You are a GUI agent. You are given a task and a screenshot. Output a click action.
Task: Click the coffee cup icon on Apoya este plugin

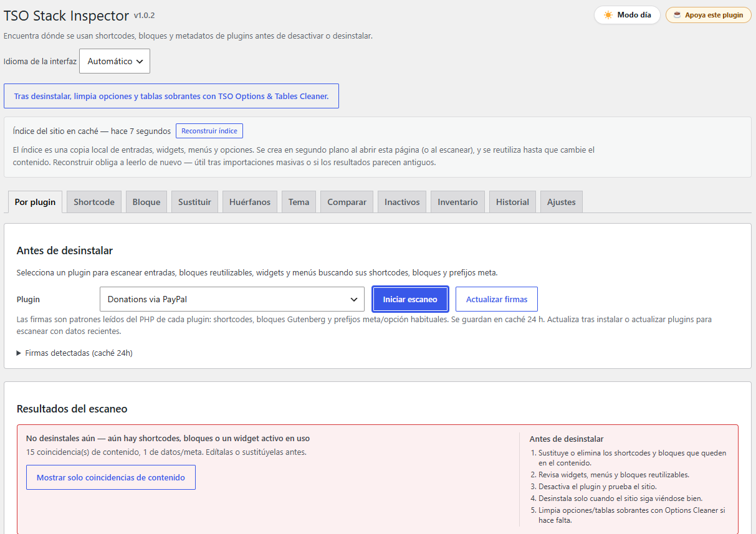coord(677,15)
